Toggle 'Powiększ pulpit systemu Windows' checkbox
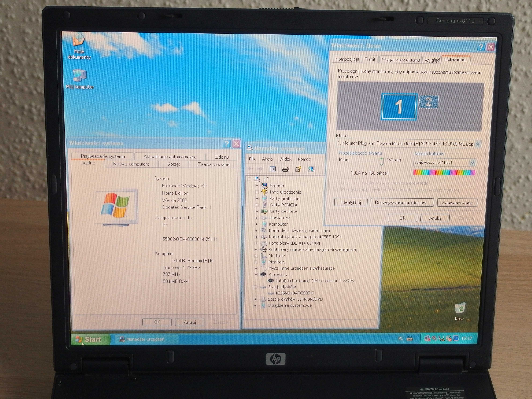 pos(337,190)
